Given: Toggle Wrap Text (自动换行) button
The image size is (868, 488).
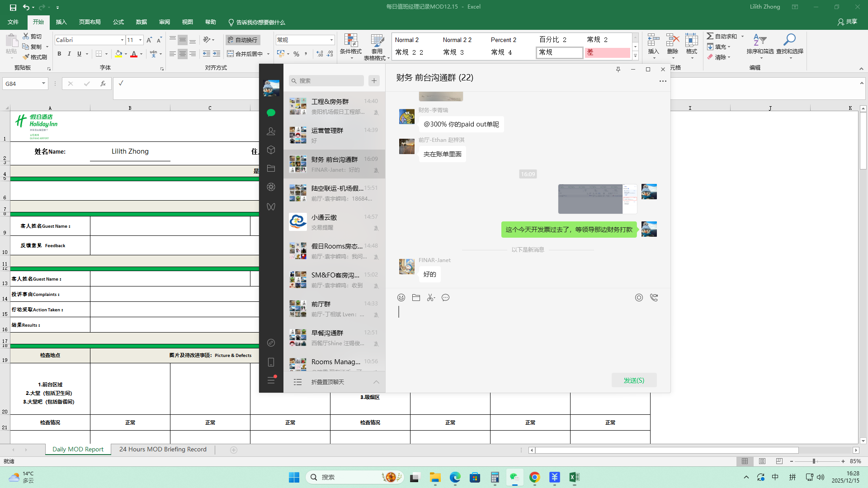Looking at the screenshot, I should click(243, 40).
